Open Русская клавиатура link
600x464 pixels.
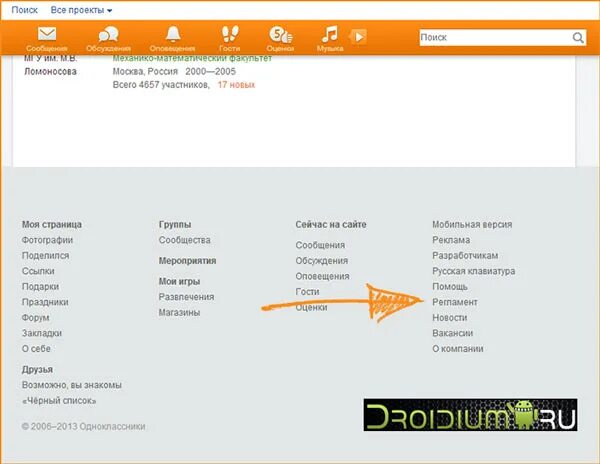(x=474, y=271)
